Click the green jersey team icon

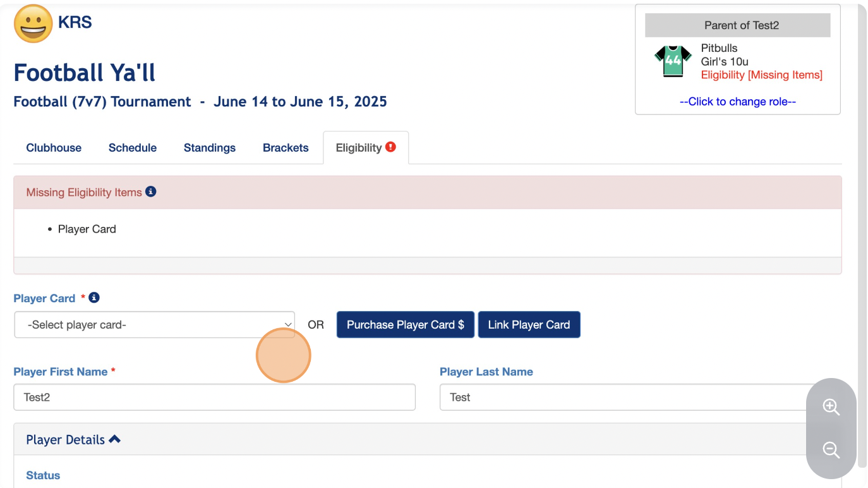point(673,61)
